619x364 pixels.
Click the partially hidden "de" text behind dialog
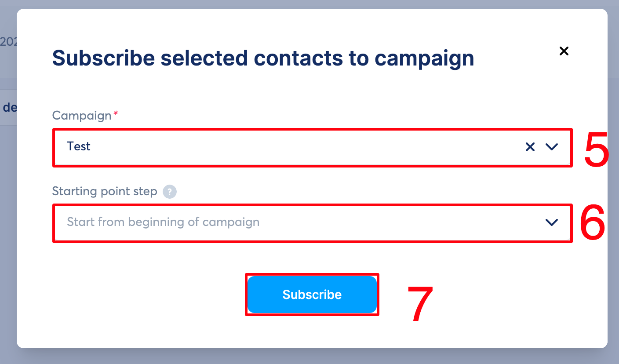(10, 107)
